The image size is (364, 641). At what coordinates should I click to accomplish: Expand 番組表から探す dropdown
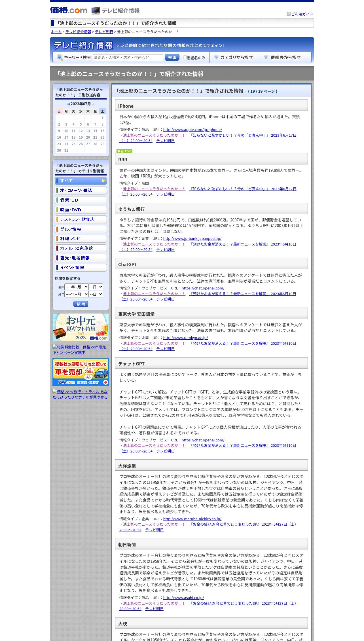coord(285,58)
